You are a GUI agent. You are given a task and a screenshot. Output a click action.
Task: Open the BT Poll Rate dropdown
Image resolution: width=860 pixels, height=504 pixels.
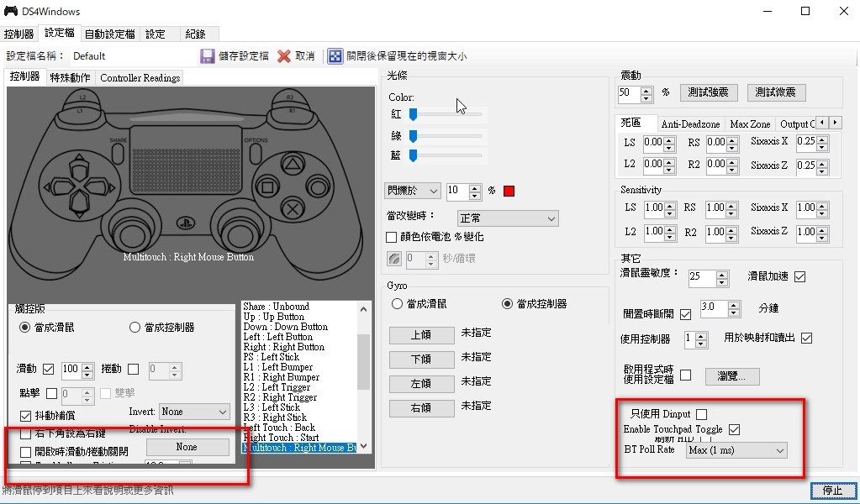[x=736, y=451]
